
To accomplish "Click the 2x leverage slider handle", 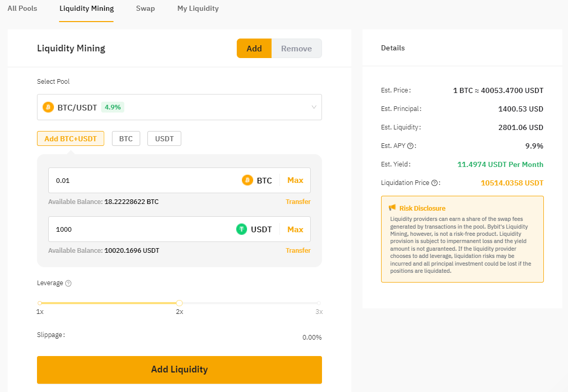I will pos(179,303).
